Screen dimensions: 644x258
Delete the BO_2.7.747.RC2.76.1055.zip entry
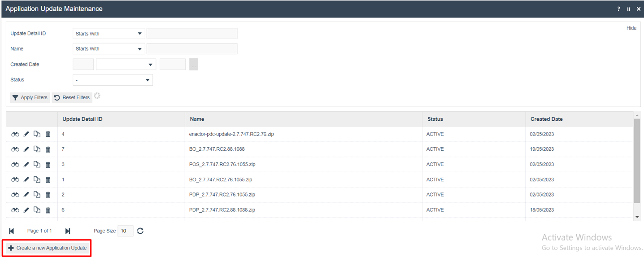tap(48, 179)
